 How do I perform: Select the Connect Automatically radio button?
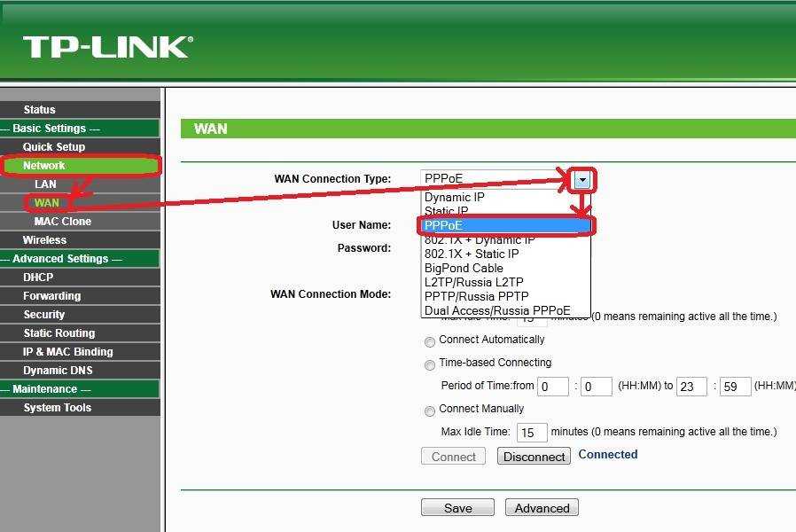point(430,341)
